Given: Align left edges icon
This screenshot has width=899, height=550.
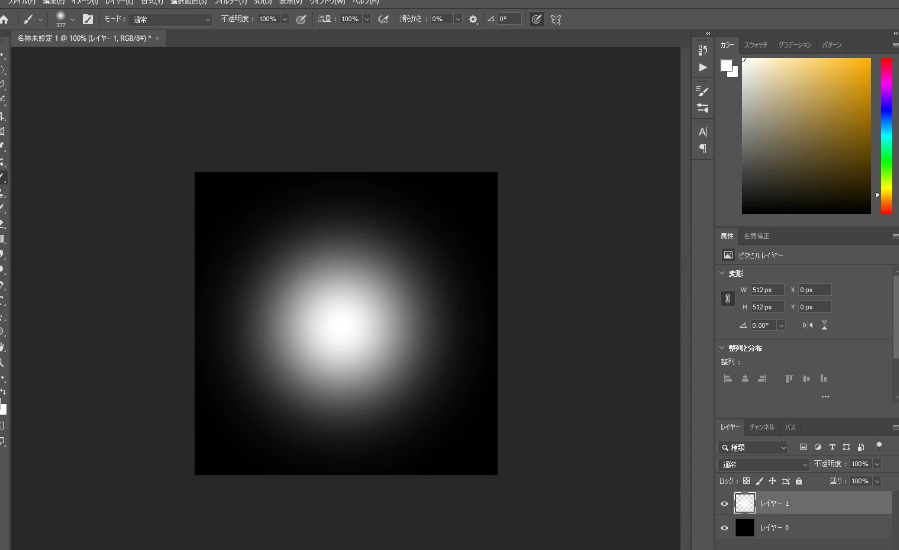Looking at the screenshot, I should point(728,379).
